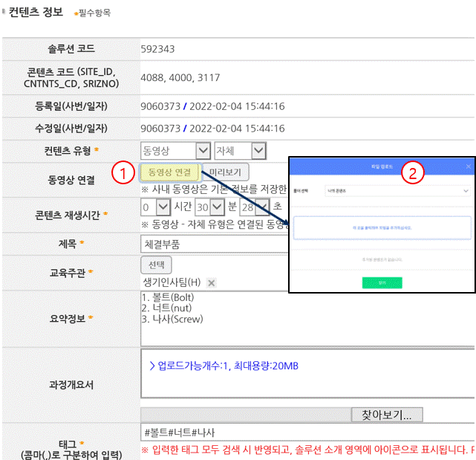476x460 pixels.
Task: Remove 생기인사팀(H) with the X icon
Action: 212,282
